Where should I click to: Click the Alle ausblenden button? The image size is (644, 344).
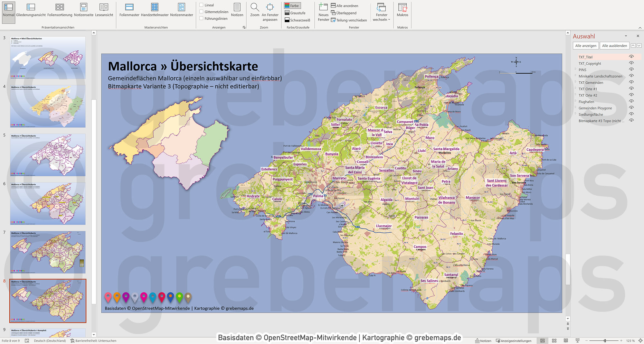(614, 45)
